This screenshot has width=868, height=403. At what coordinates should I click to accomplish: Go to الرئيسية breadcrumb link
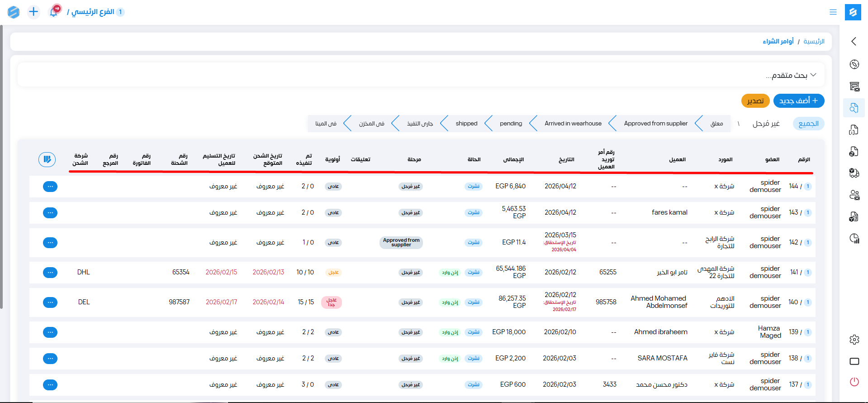(x=814, y=42)
